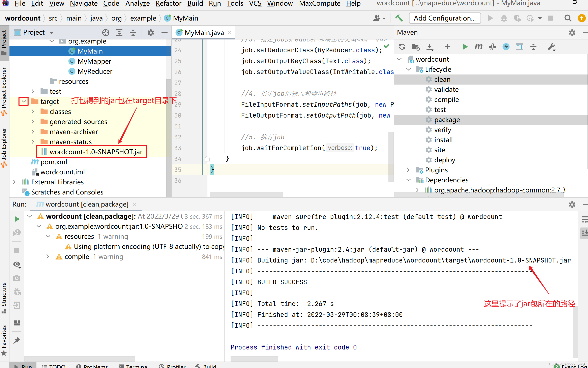The image size is (588, 368).
Task: Click the wordcount breadcrumb in the navigation bar
Action: point(23,18)
